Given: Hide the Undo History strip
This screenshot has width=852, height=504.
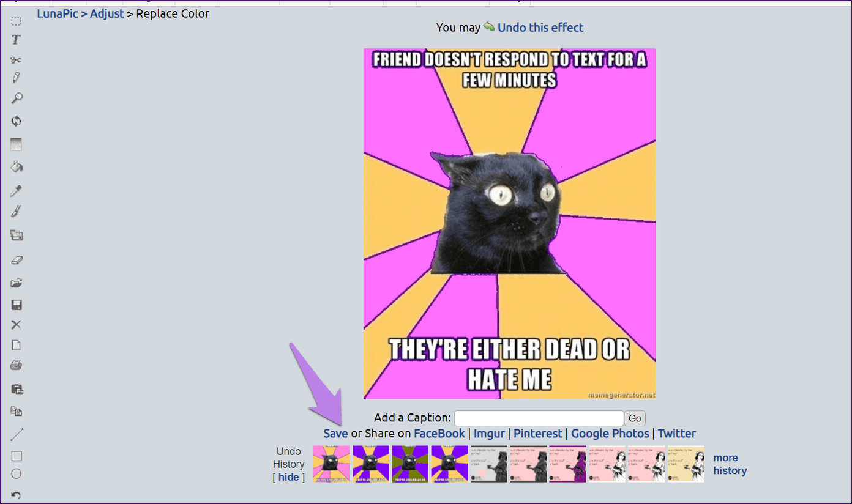Looking at the screenshot, I should pyautogui.click(x=288, y=477).
